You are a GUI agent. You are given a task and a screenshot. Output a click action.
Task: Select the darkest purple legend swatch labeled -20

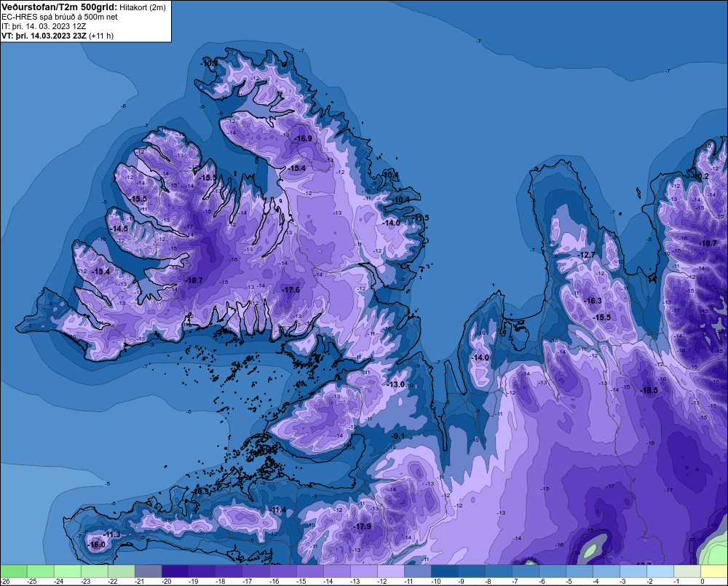pos(175,571)
